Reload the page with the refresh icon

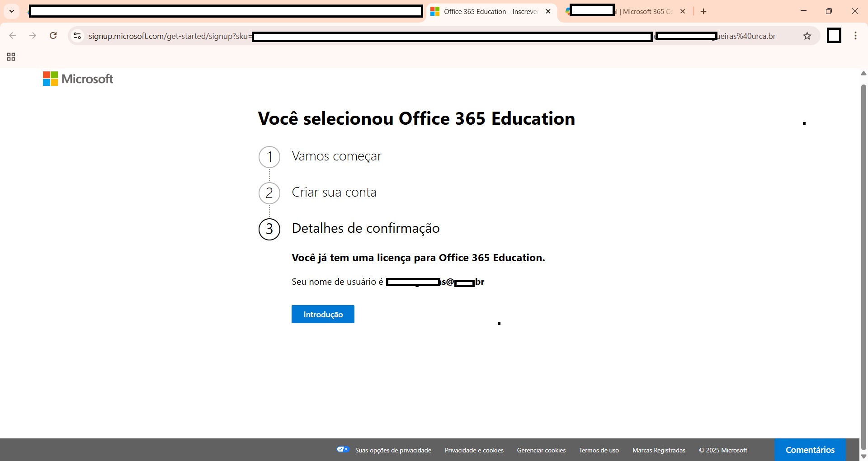point(53,36)
